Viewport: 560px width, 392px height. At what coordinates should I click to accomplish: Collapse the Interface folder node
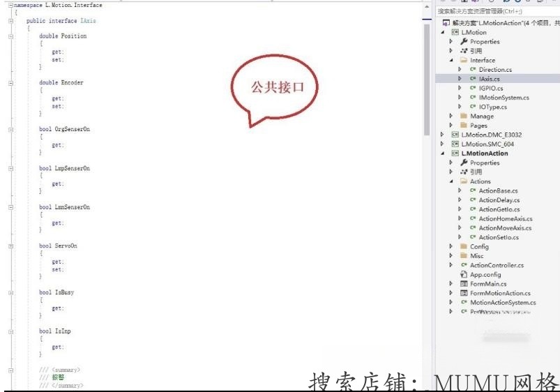[x=451, y=60]
